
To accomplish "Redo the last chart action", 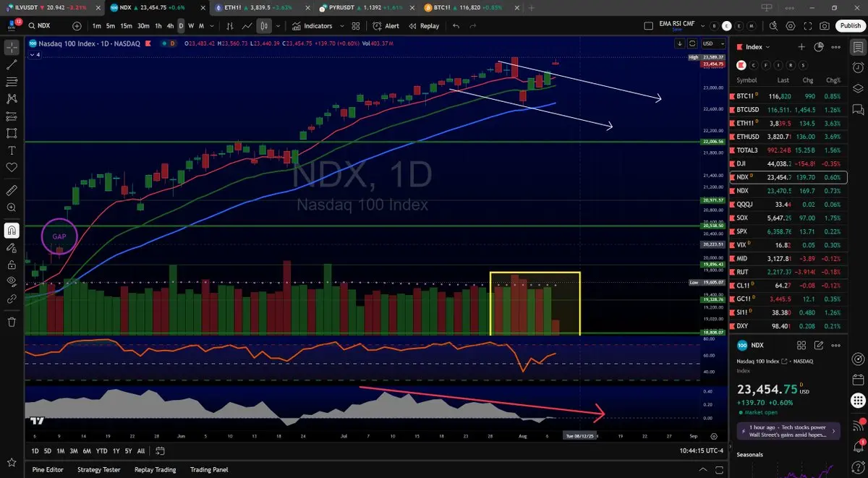I will [x=473, y=26].
